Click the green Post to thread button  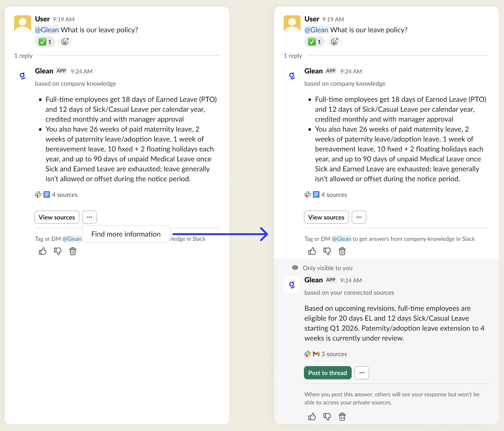pyautogui.click(x=327, y=373)
